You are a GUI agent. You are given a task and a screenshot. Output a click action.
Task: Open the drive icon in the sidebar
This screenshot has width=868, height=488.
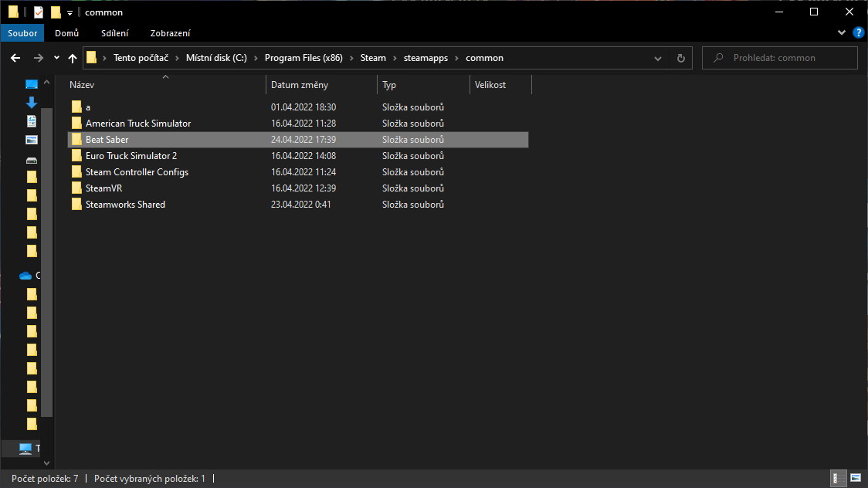[32, 161]
